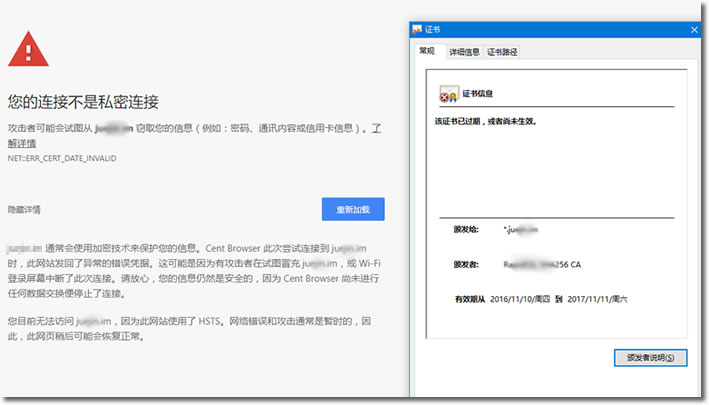Click the certificate icon in dialog title bar
This screenshot has width=709, height=405.
pos(416,30)
